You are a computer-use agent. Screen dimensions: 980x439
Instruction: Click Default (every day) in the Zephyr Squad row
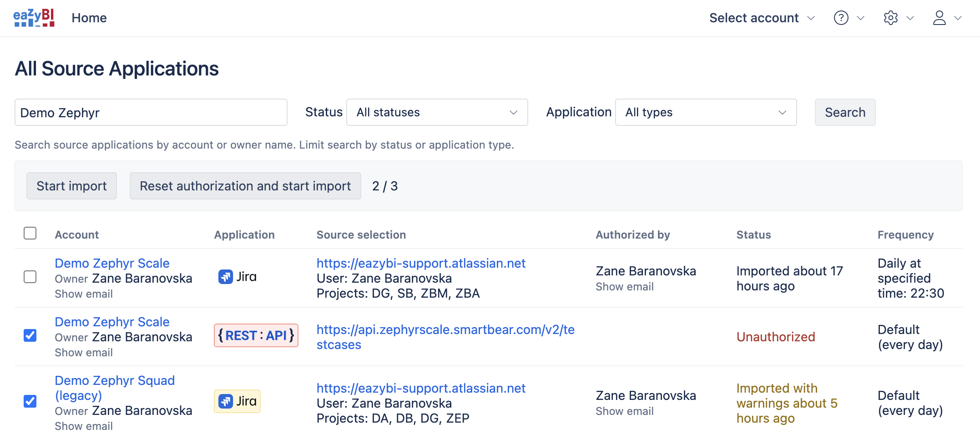coord(910,403)
